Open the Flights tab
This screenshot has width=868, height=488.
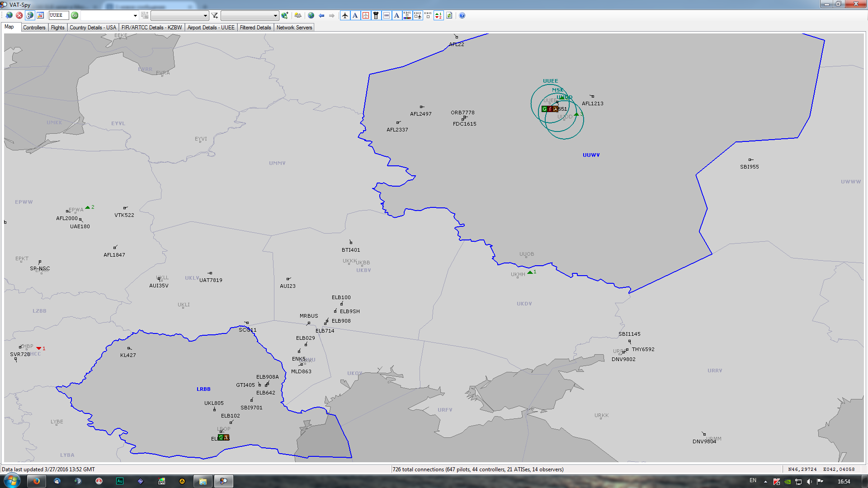58,28
